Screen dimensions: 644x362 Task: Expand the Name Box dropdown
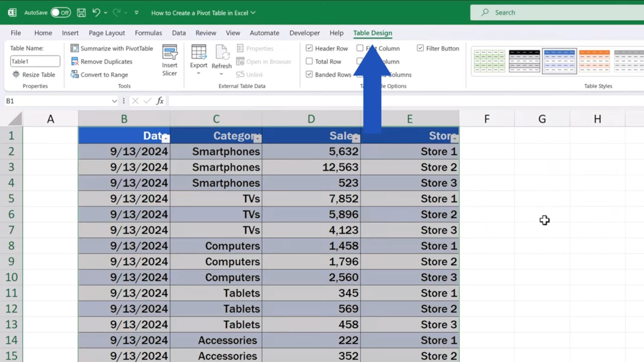click(114, 101)
